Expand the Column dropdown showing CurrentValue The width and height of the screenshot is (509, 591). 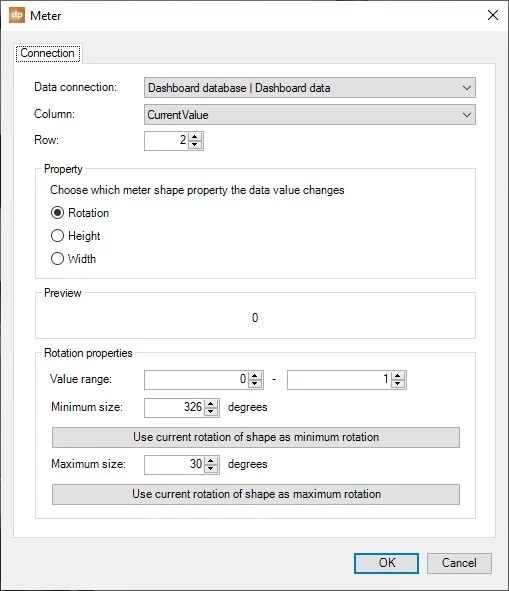(x=310, y=115)
